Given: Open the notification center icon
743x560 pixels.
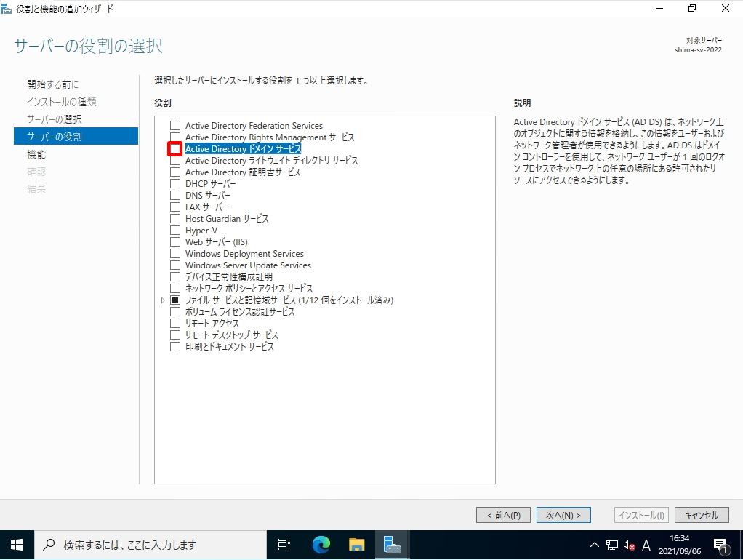Looking at the screenshot, I should 720,545.
